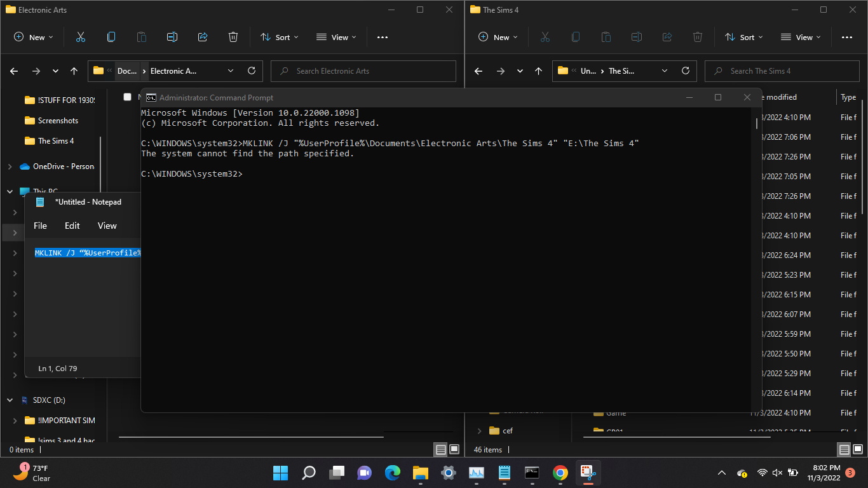The image size is (868, 488).
Task: Switch Electronic Arts window to details view
Action: coord(440,449)
